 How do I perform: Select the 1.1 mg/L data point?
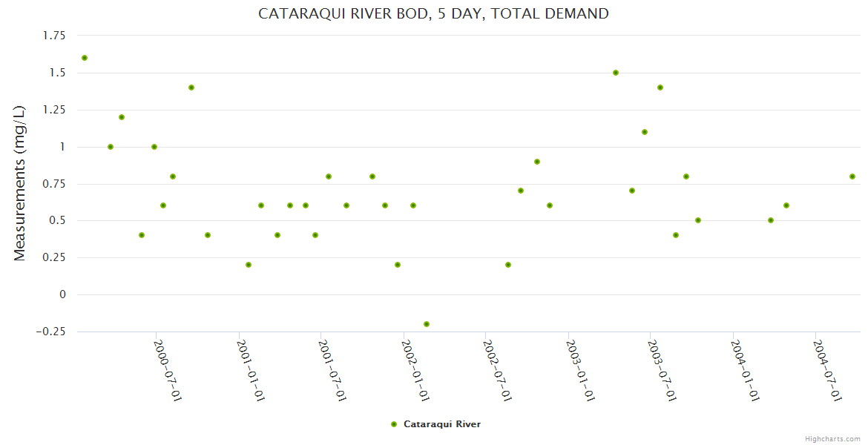click(x=645, y=132)
